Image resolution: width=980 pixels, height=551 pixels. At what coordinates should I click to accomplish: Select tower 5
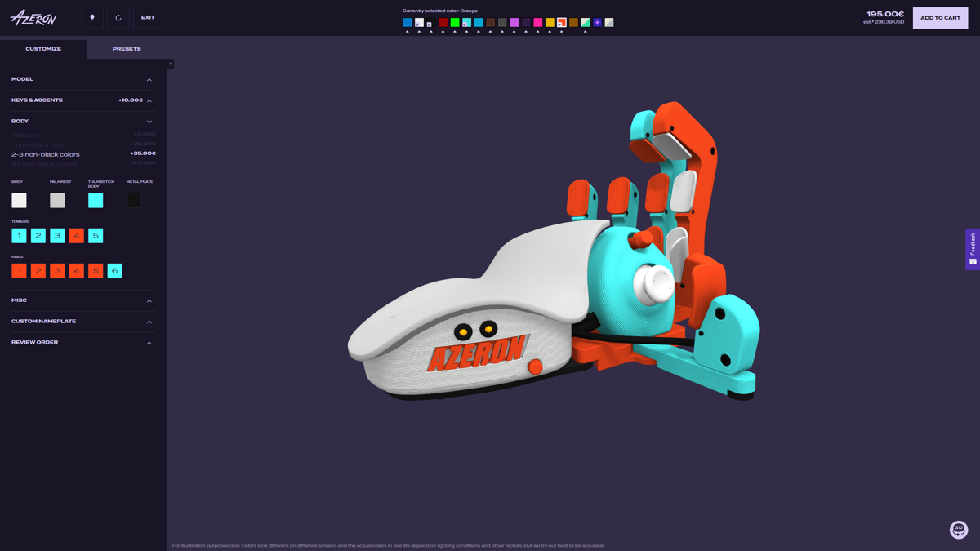(96, 236)
